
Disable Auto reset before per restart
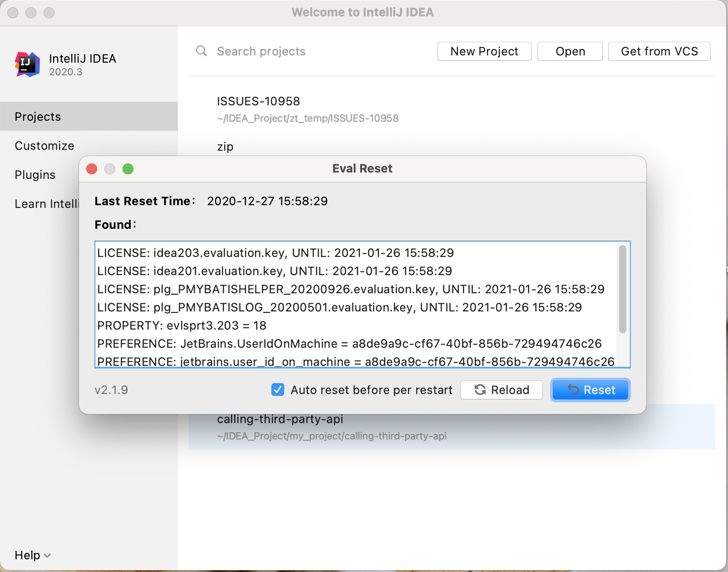pyautogui.click(x=278, y=390)
